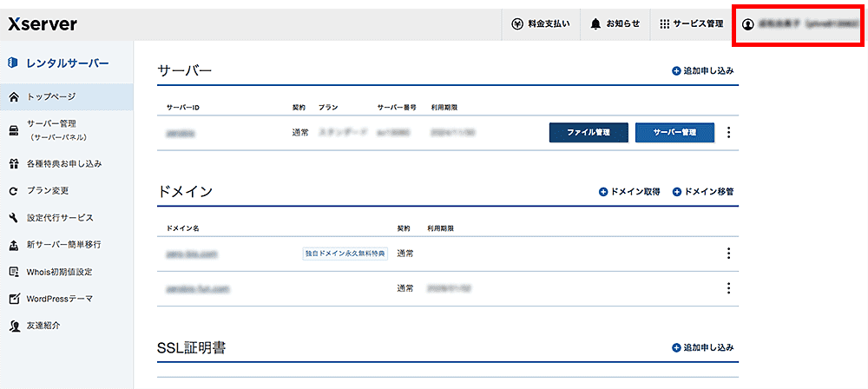Click the bell icon beside お知らせ
Screen dimensions: 868x389
595,23
